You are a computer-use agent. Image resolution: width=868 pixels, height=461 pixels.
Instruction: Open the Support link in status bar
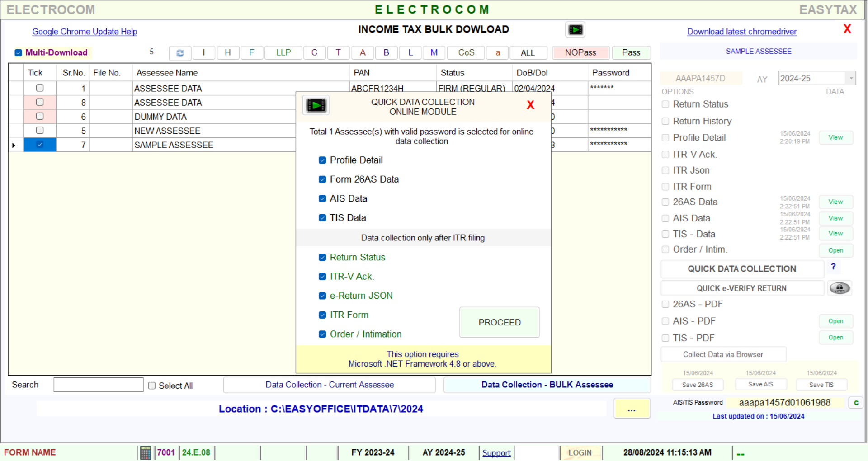click(x=496, y=453)
